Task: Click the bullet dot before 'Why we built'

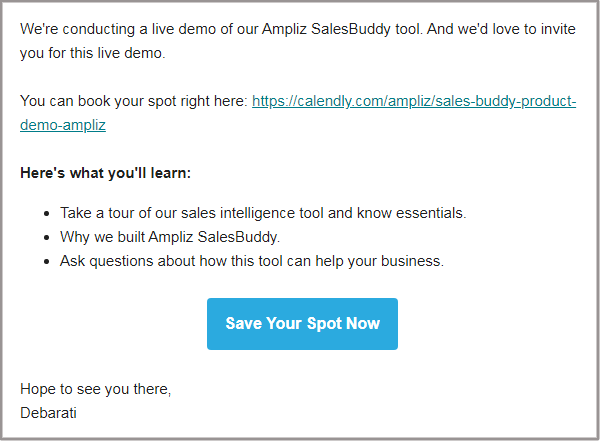Action: (x=47, y=238)
